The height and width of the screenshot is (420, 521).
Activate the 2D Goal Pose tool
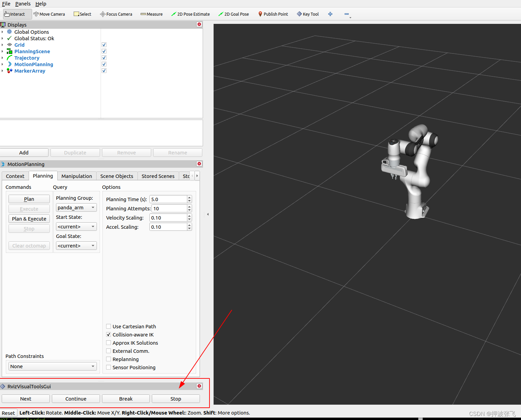(x=234, y=14)
